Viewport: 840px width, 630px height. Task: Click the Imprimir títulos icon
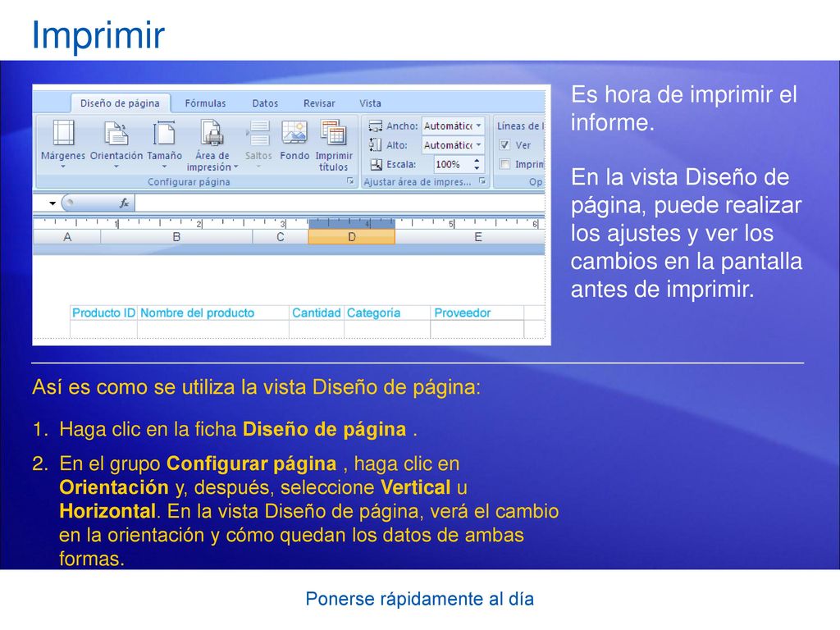[x=333, y=133]
